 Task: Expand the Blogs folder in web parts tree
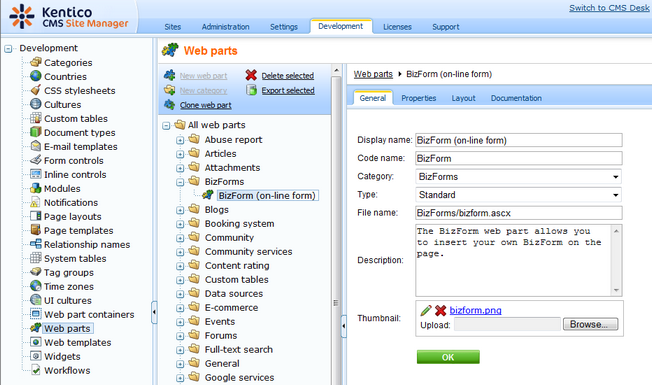click(x=180, y=210)
